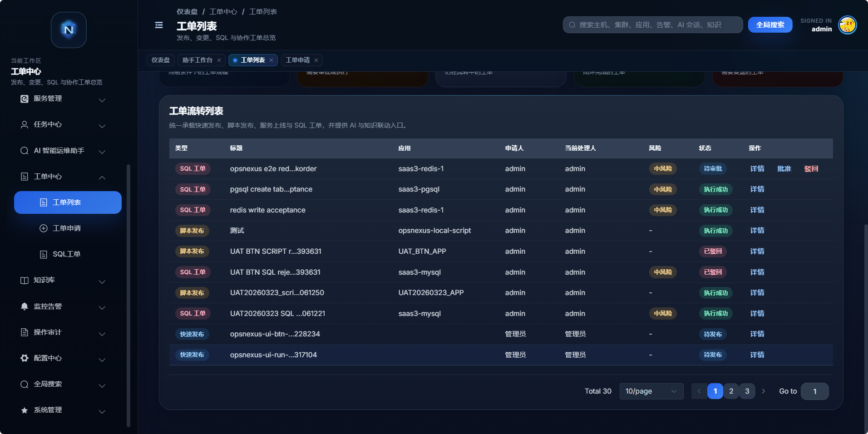Open 任务中心 from the sidebar icon
Image resolution: width=868 pixels, height=434 pixels.
pos(24,124)
